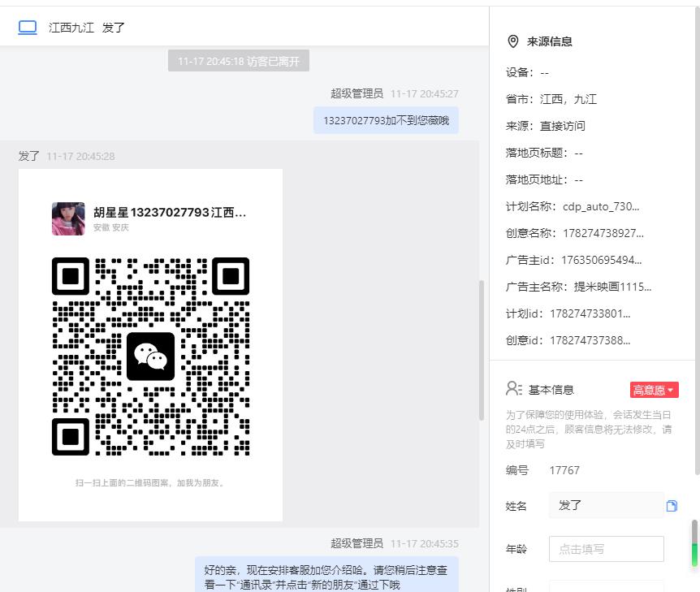Open the 高意愿 intent dropdown
Viewport: 700px width, 592px height.
(654, 390)
